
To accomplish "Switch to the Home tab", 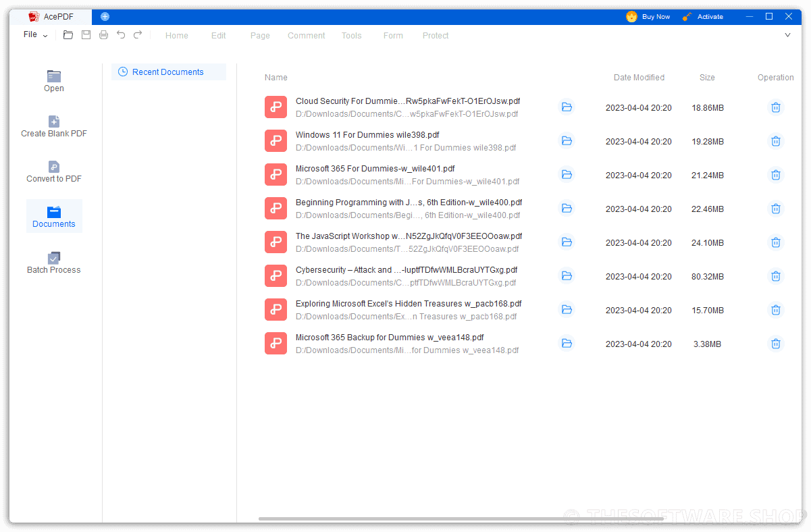I will [x=177, y=36].
